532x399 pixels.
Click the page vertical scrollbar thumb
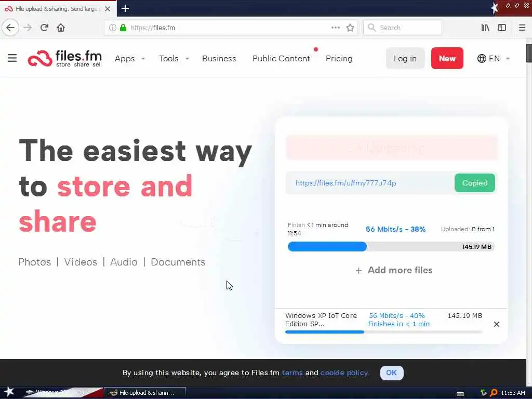[529, 54]
